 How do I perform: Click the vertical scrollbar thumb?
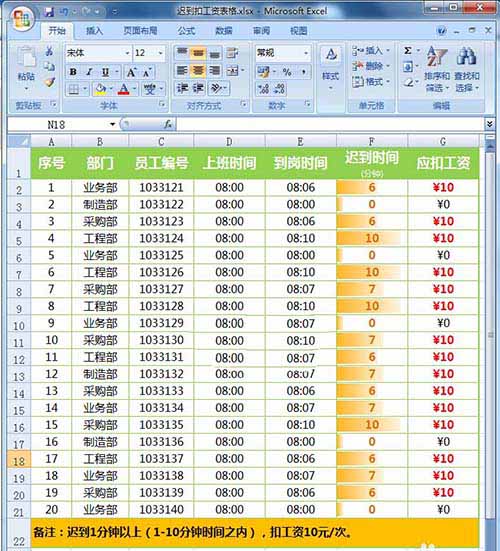(x=490, y=335)
